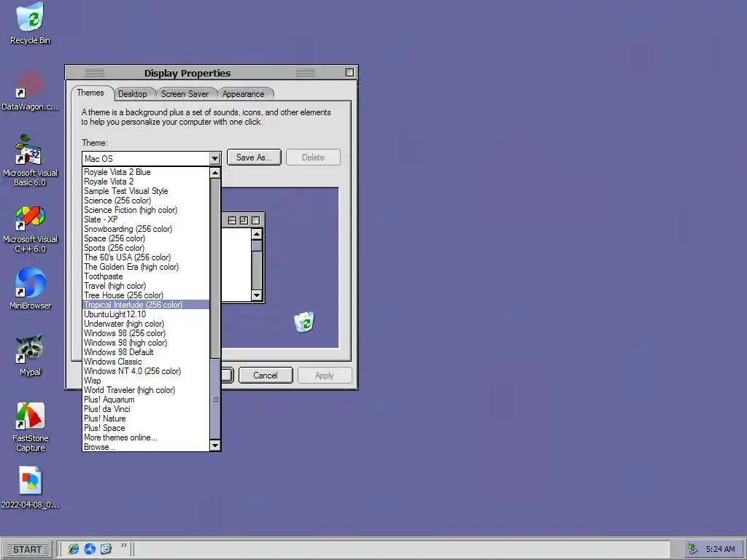747x560 pixels.
Task: Choose UbuntuLight12.10 theme
Action: click(x=146, y=314)
